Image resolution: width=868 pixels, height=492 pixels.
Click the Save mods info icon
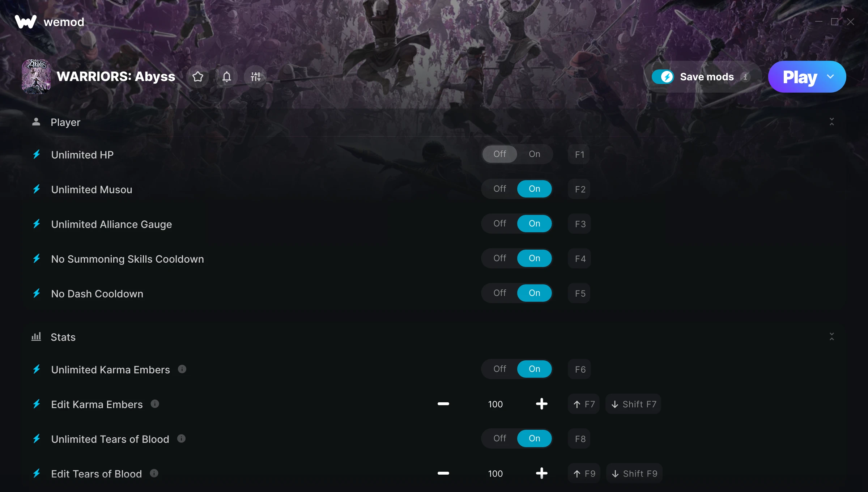pyautogui.click(x=745, y=77)
